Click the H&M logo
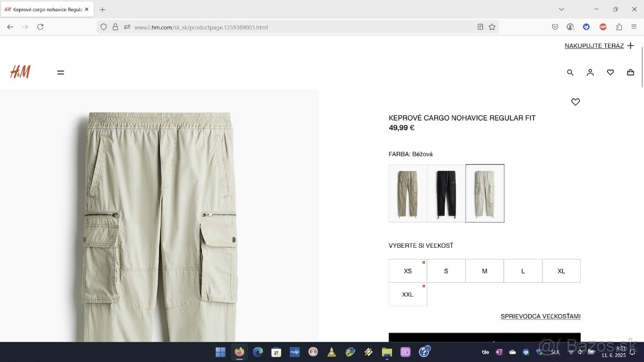The image size is (644, 362). click(20, 72)
